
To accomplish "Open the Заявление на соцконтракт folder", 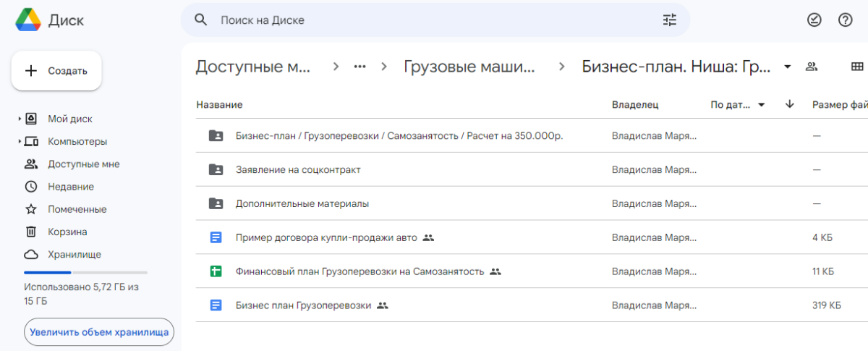I will 298,170.
